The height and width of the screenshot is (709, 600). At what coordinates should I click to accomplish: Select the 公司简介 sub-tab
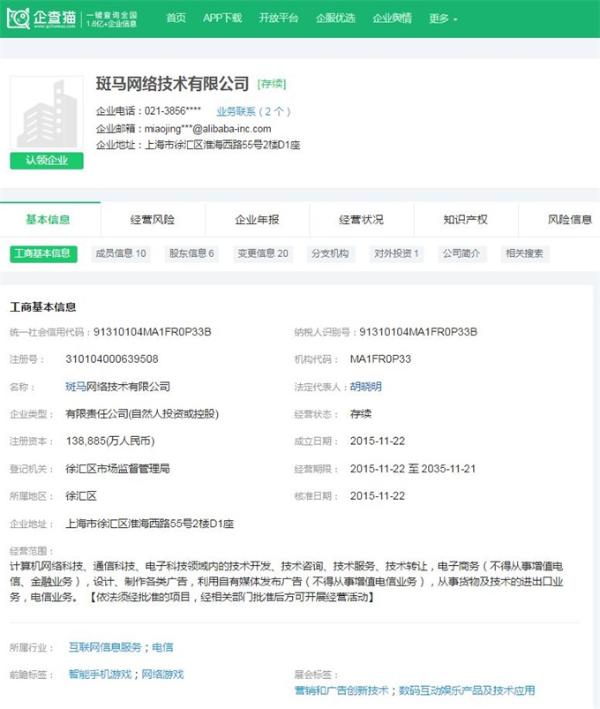(461, 254)
